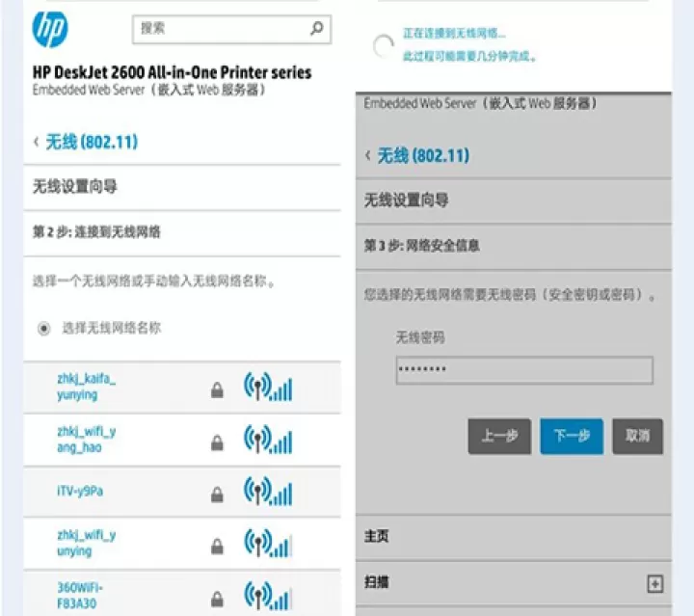This screenshot has height=616, width=694.
Task: Click signal icon for zhkj_wifi_yang_hao
Action: 268,440
